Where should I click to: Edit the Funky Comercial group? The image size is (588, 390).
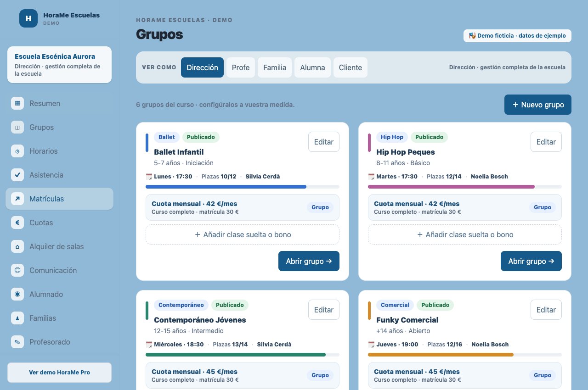point(546,310)
